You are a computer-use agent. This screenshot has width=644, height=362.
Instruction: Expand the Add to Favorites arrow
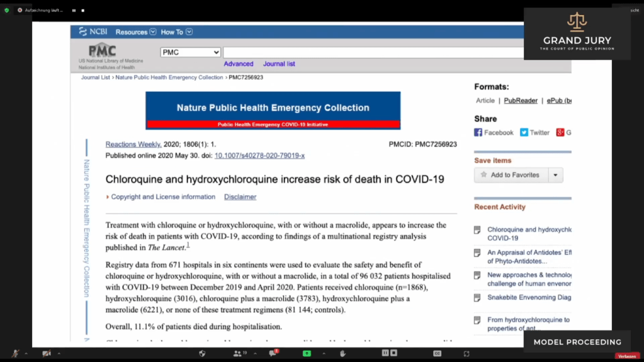coord(555,175)
